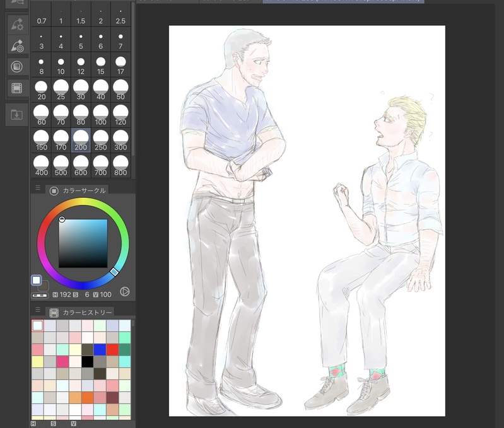504x428 pixels.
Task: Select brush size 600 preset
Action: coord(81,166)
